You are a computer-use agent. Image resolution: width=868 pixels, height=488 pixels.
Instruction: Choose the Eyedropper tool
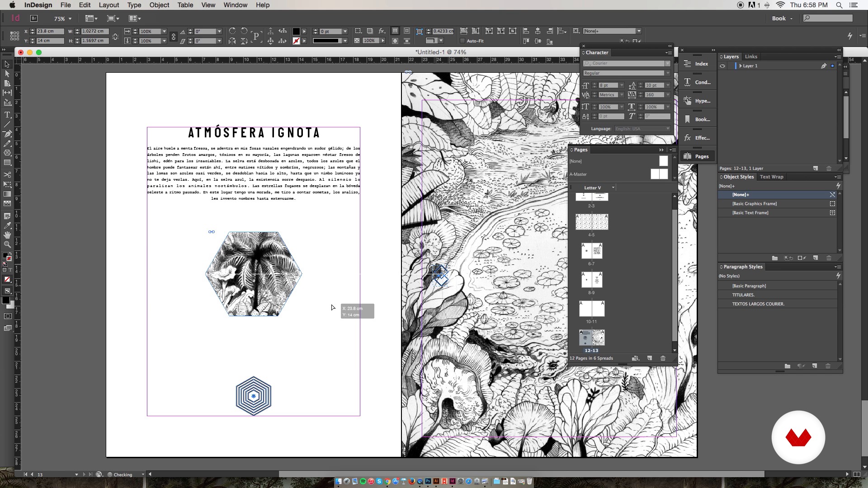click(7, 225)
